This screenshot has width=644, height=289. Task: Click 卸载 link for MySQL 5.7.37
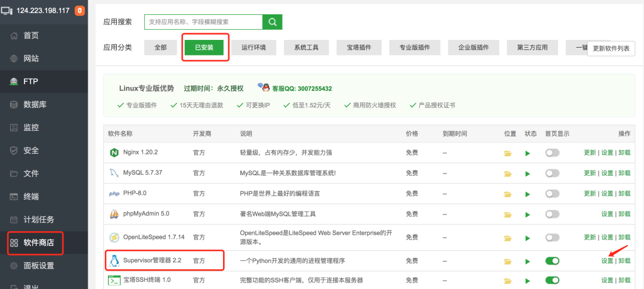click(624, 173)
